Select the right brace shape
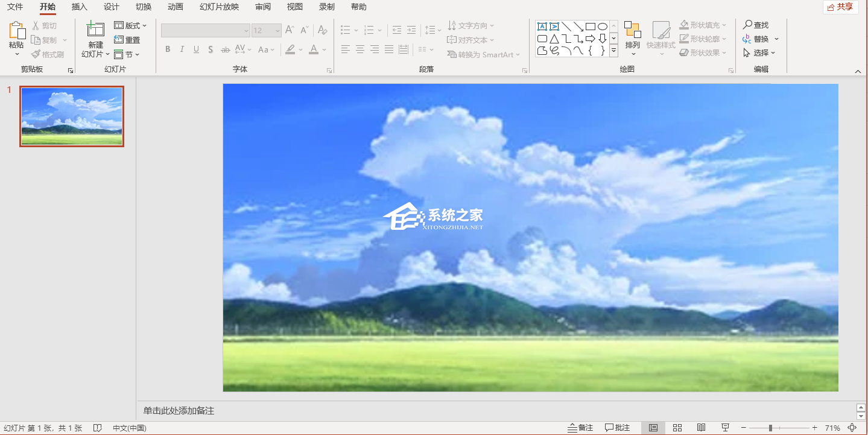The image size is (868, 435). tap(602, 51)
